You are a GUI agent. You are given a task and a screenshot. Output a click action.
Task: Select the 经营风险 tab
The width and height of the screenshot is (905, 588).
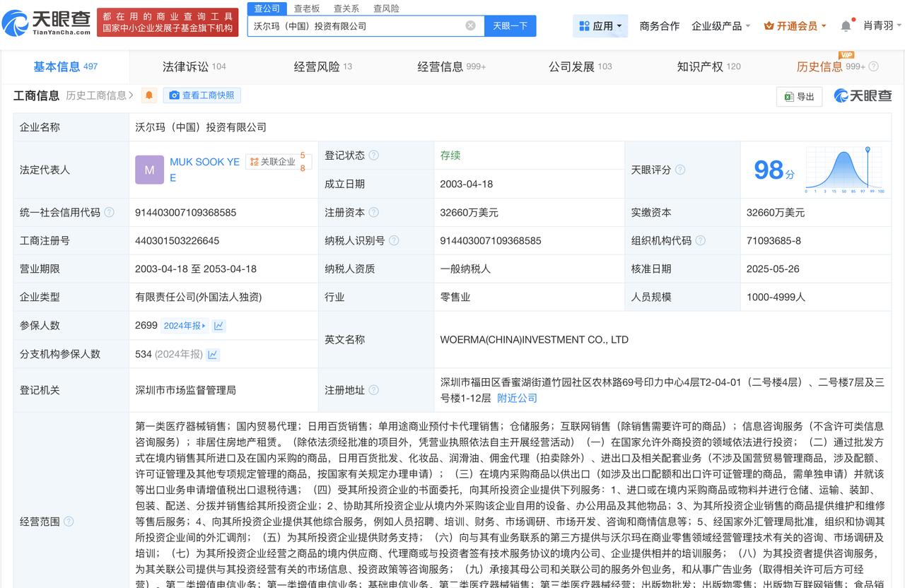click(322, 66)
